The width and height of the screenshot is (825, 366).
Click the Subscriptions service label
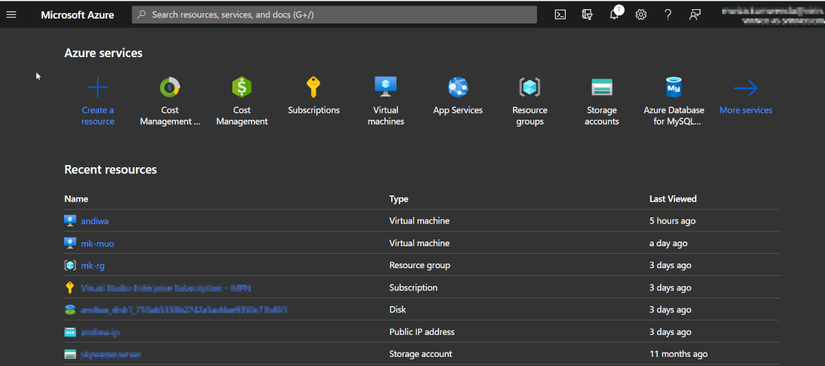pos(314,110)
